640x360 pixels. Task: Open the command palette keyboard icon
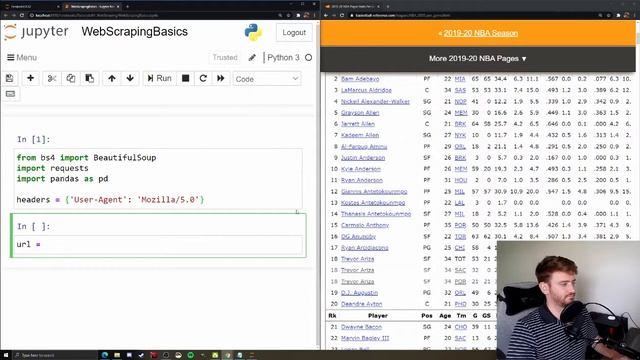pyautogui.click(x=10, y=94)
